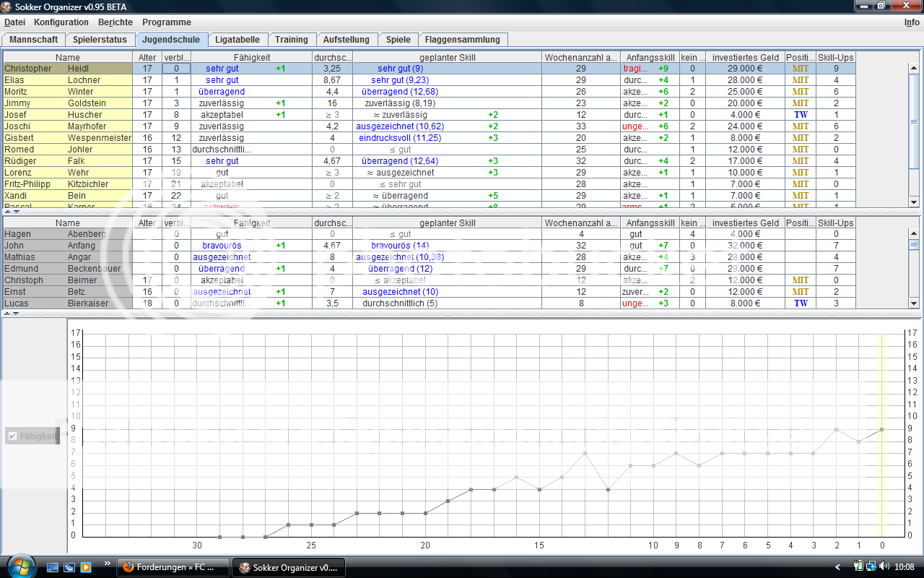Click the Show Desktop quick launch icon
This screenshot has width=924, height=578.
[x=53, y=567]
